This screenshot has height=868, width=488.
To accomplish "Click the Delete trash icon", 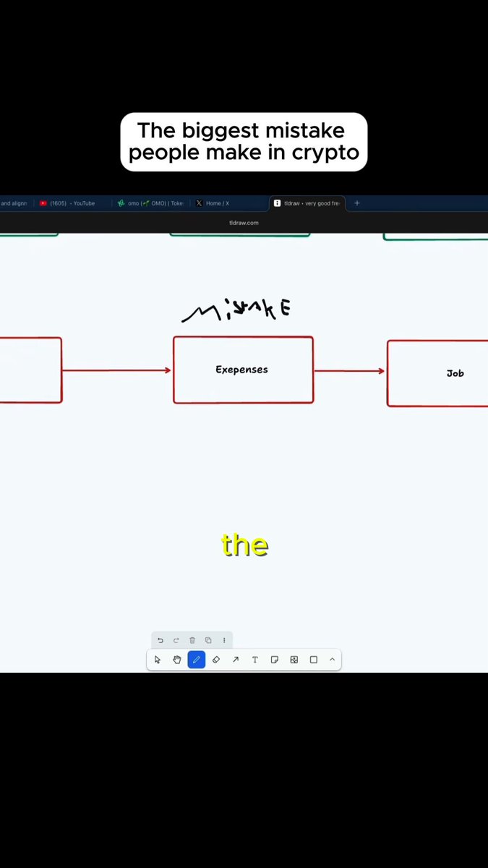I will click(x=192, y=640).
